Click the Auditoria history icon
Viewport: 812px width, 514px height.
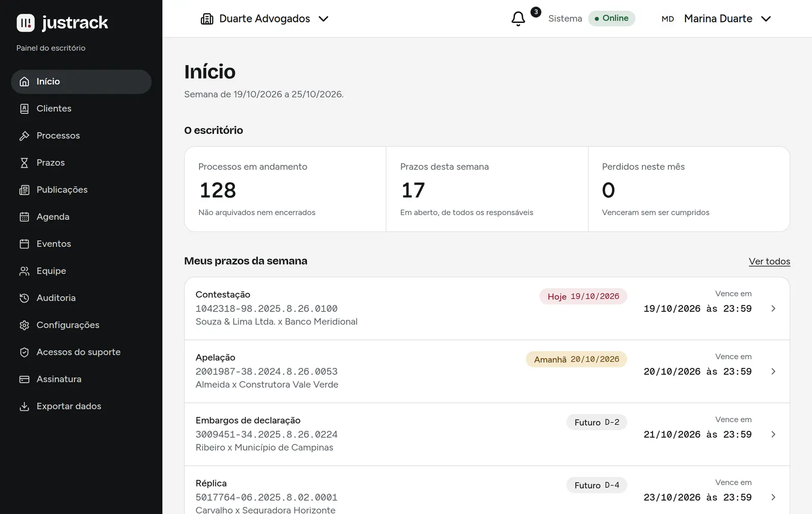click(x=24, y=298)
